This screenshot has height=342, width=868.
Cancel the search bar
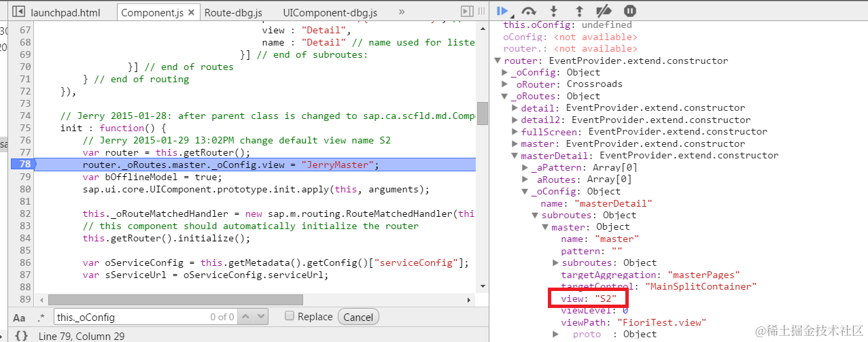click(x=358, y=317)
